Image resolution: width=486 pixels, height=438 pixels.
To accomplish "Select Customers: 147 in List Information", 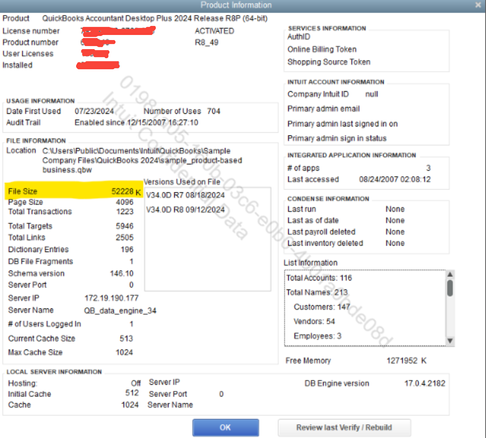I will (x=322, y=307).
